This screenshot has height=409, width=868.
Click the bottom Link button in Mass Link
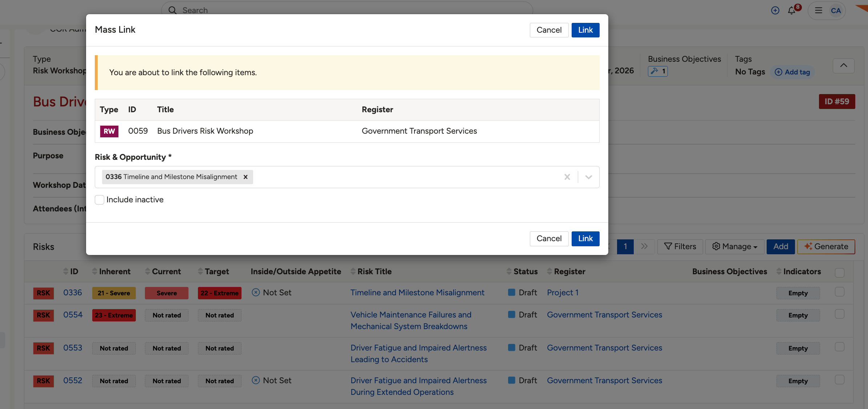[585, 239]
